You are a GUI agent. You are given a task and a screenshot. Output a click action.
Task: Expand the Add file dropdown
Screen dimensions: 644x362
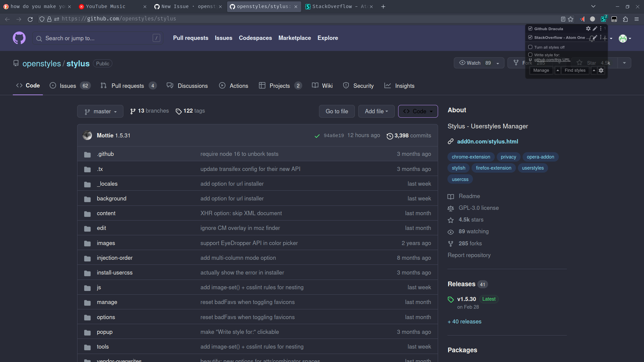(376, 111)
